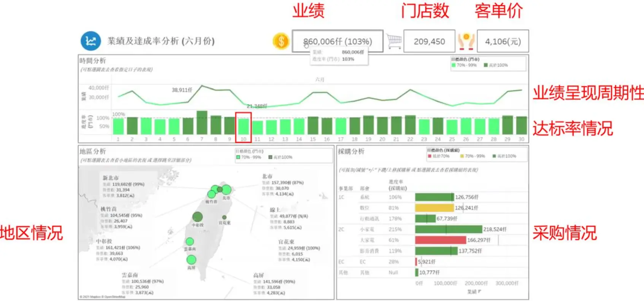Screen dimensions: 644x301
Task: Click the 業績 axis sort icon in purchase chart
Action: click(479, 291)
